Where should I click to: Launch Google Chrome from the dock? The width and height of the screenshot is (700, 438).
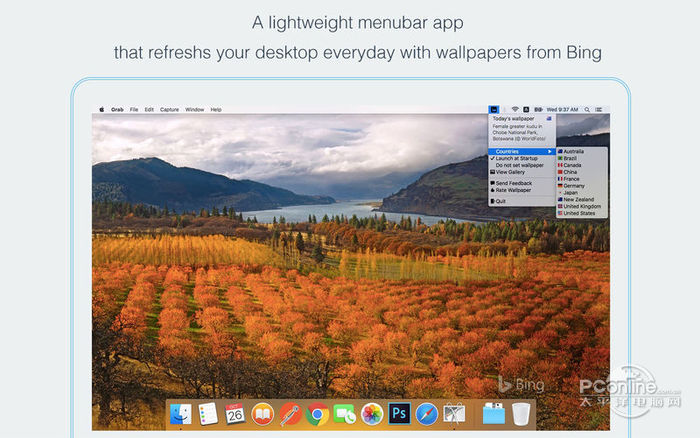coord(317,414)
